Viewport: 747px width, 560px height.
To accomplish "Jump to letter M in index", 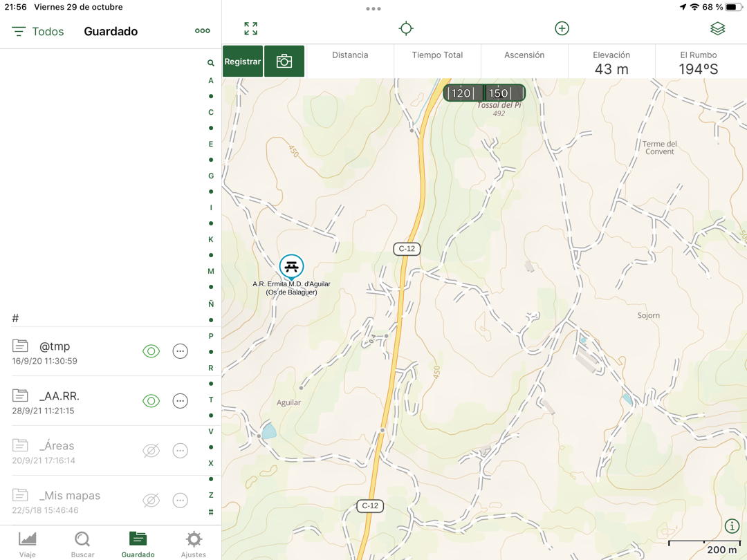I will (x=211, y=272).
